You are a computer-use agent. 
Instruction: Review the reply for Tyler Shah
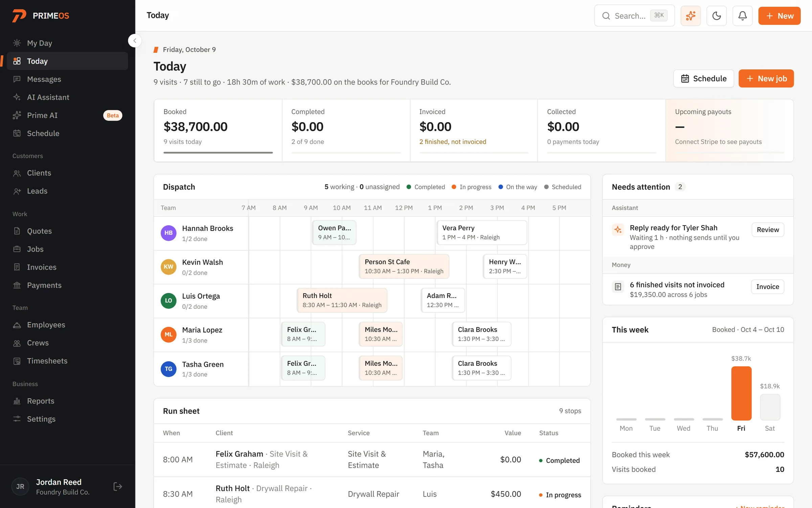[768, 230]
